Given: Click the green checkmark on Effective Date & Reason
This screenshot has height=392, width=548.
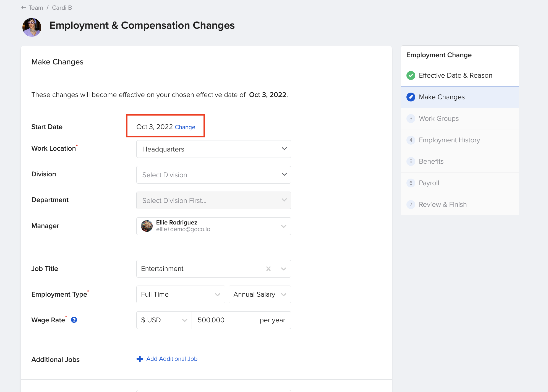Looking at the screenshot, I should [x=411, y=75].
